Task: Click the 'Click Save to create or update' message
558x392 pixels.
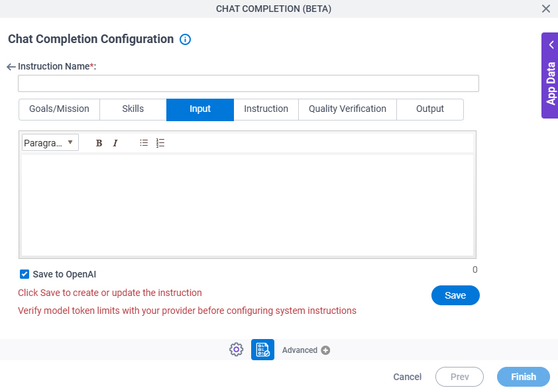Action: [x=109, y=293]
